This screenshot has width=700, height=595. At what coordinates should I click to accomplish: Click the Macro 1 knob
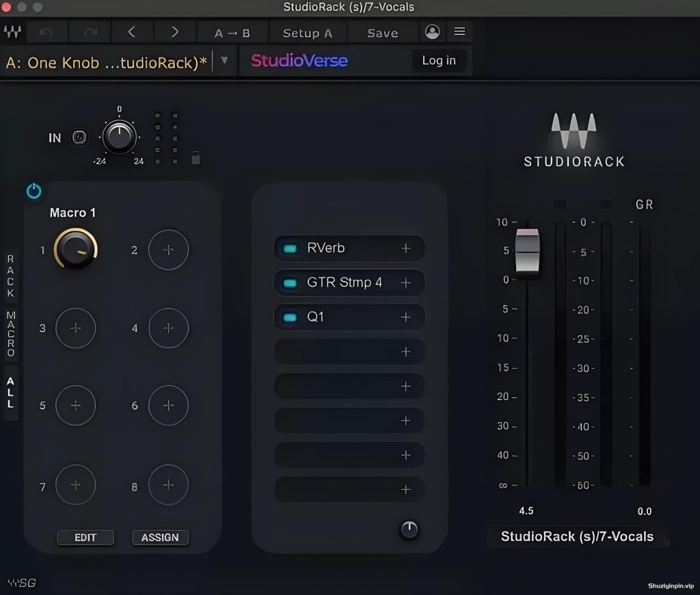coord(76,249)
